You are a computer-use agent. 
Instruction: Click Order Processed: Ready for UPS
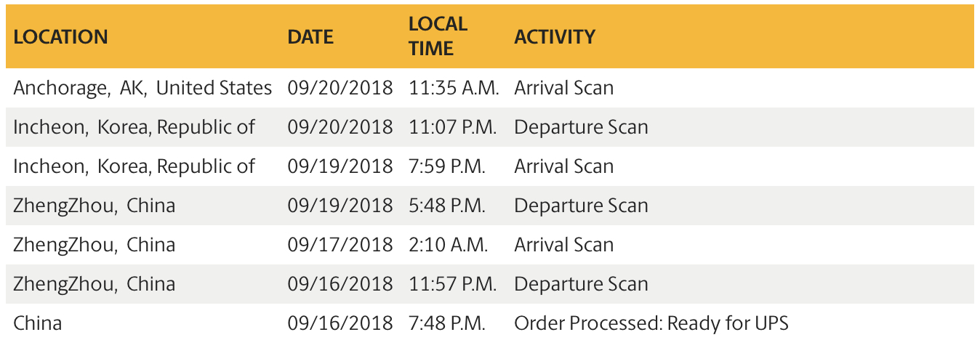tap(651, 323)
